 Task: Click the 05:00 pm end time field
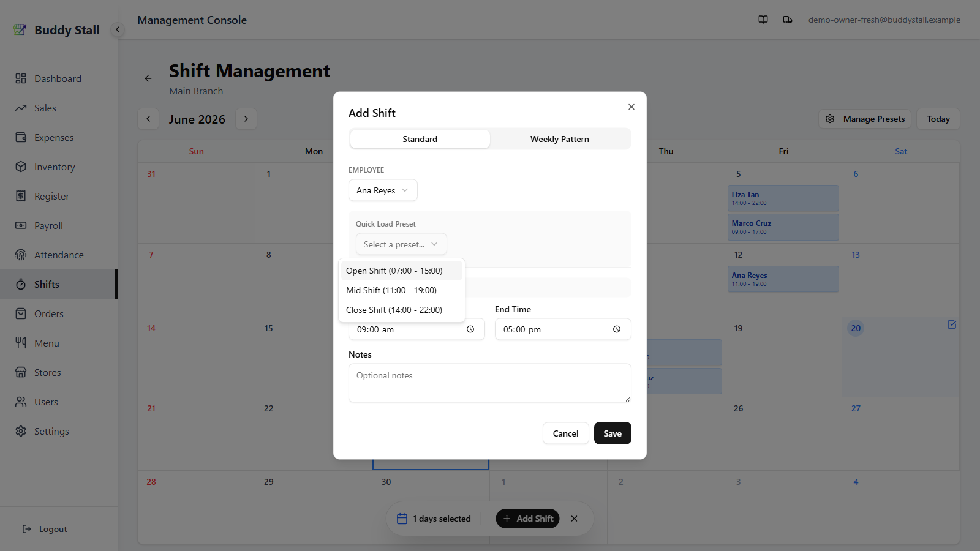coord(563,329)
